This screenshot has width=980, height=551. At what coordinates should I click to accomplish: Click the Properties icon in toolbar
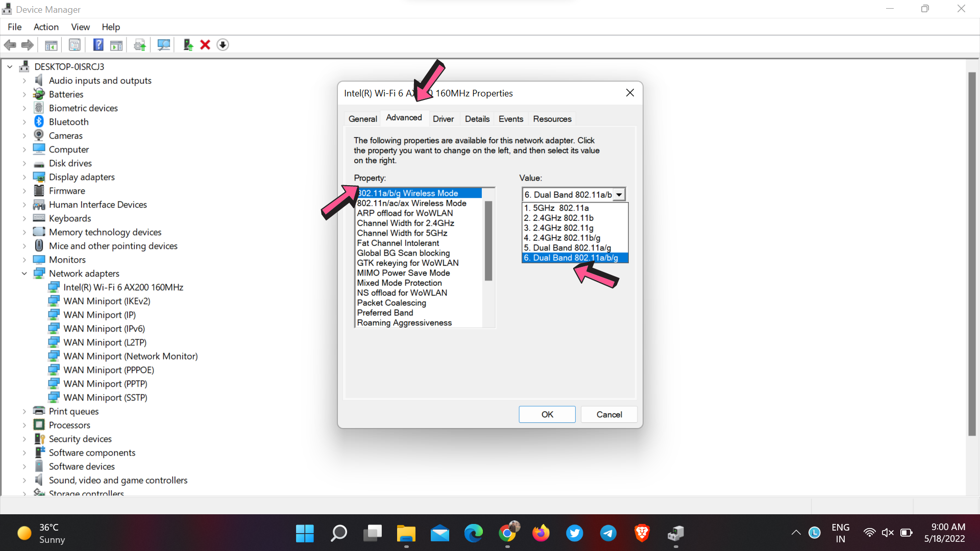point(75,44)
